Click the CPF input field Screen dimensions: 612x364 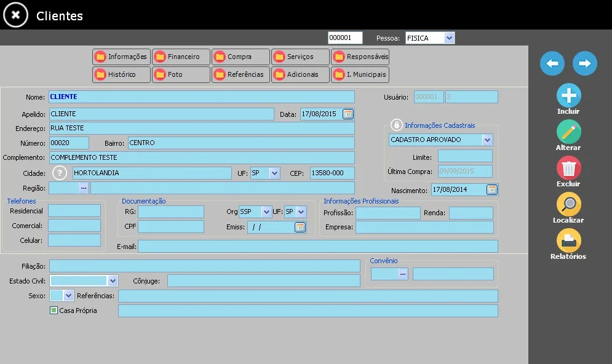(171, 227)
